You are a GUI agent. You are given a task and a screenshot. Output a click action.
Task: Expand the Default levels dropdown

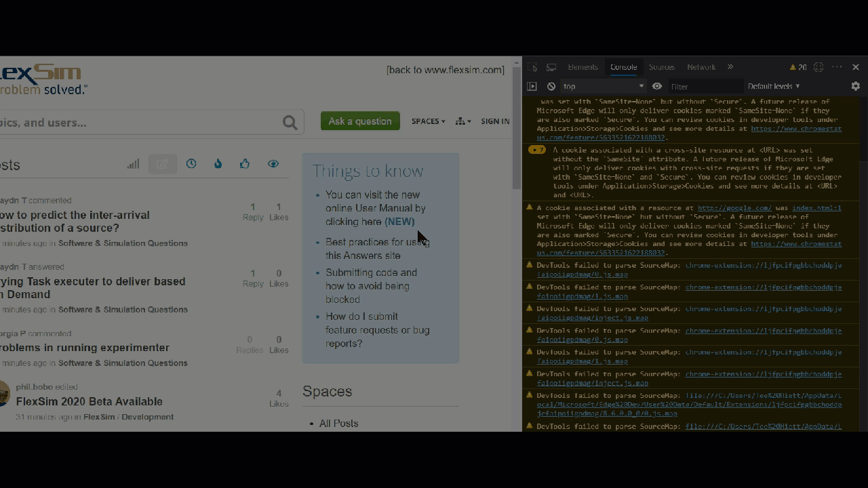[x=774, y=86]
